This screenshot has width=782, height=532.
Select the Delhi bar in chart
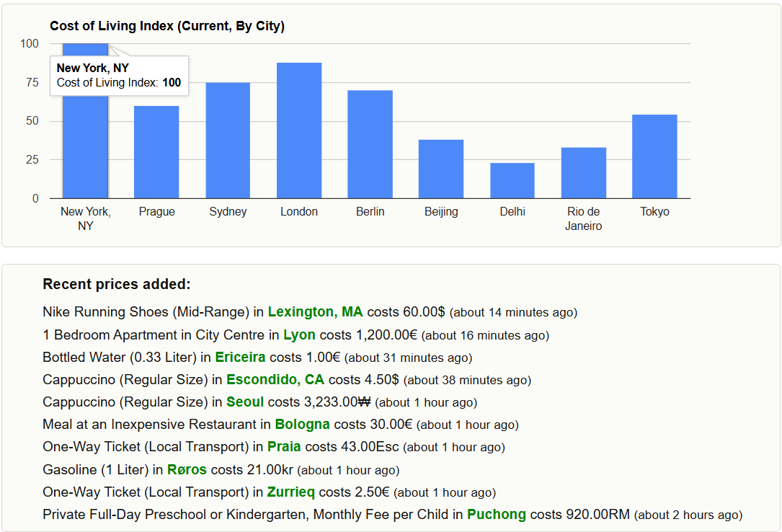tap(512, 180)
